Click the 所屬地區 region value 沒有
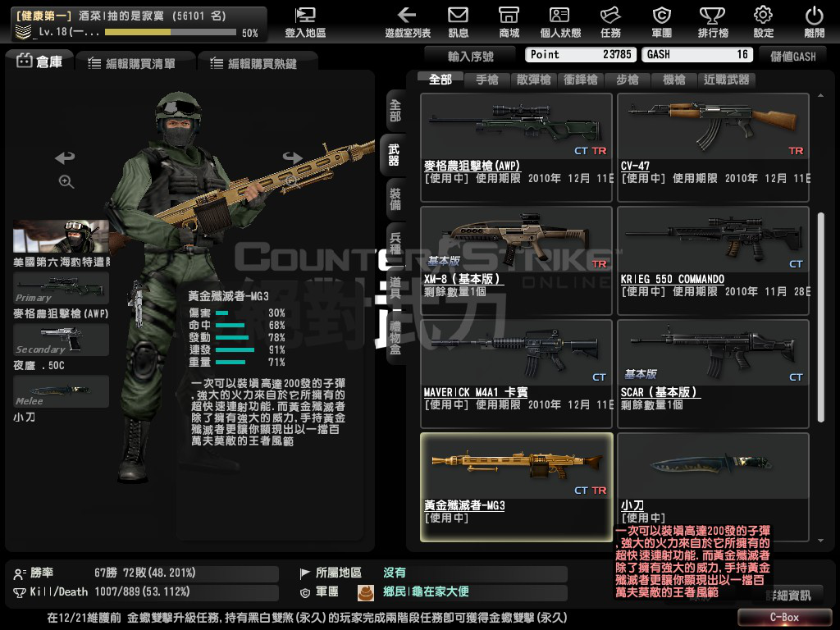 tap(395, 573)
